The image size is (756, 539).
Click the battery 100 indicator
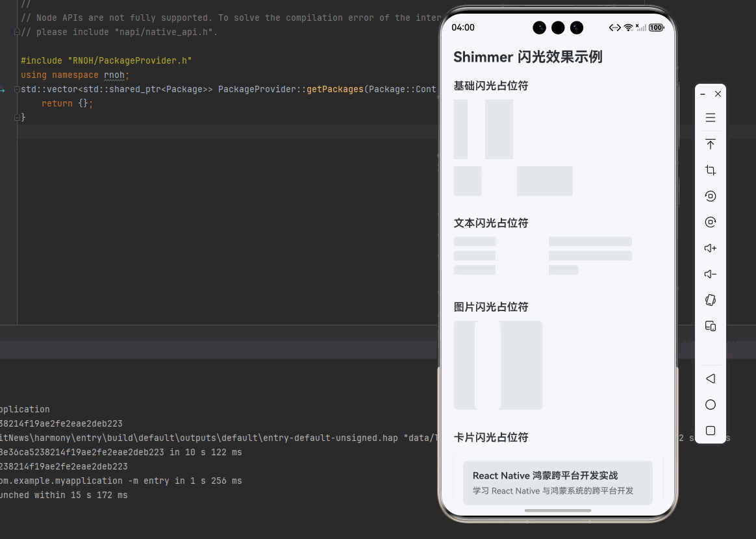point(656,27)
